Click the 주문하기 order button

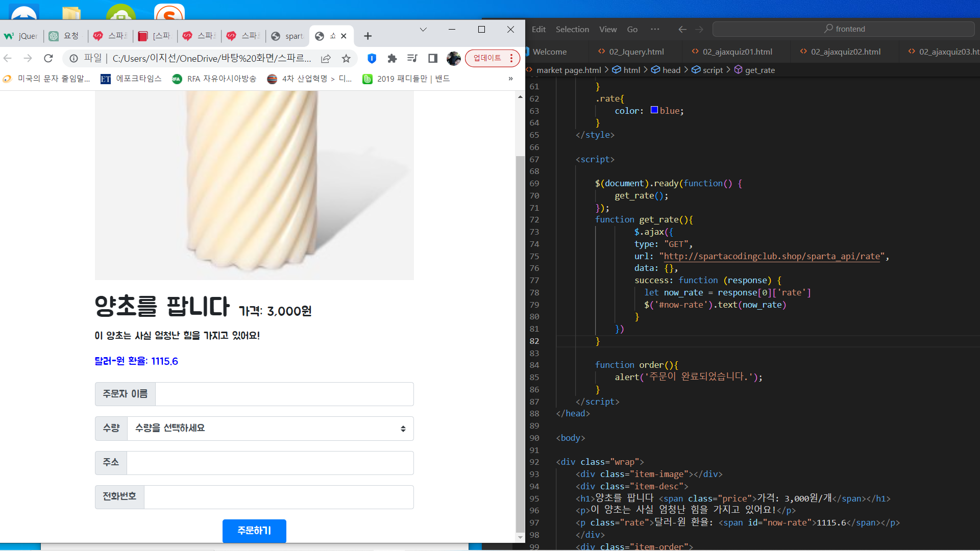[x=254, y=531]
